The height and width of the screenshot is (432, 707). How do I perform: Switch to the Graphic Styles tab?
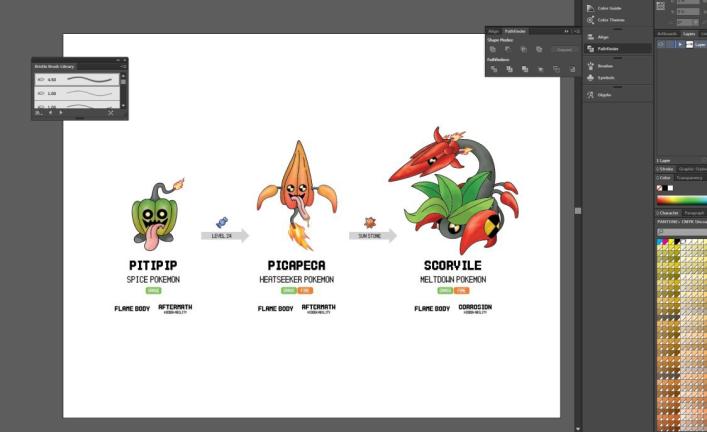pyautogui.click(x=692, y=169)
